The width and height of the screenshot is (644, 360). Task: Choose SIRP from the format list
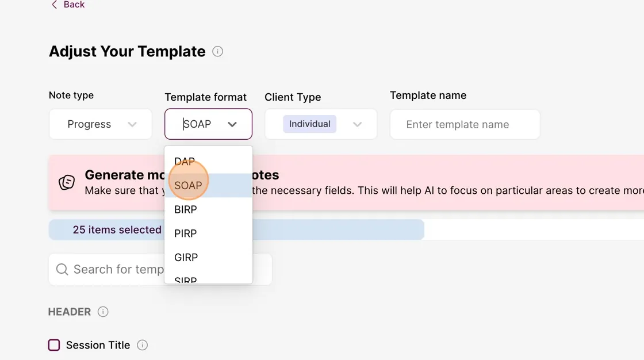pos(208,278)
